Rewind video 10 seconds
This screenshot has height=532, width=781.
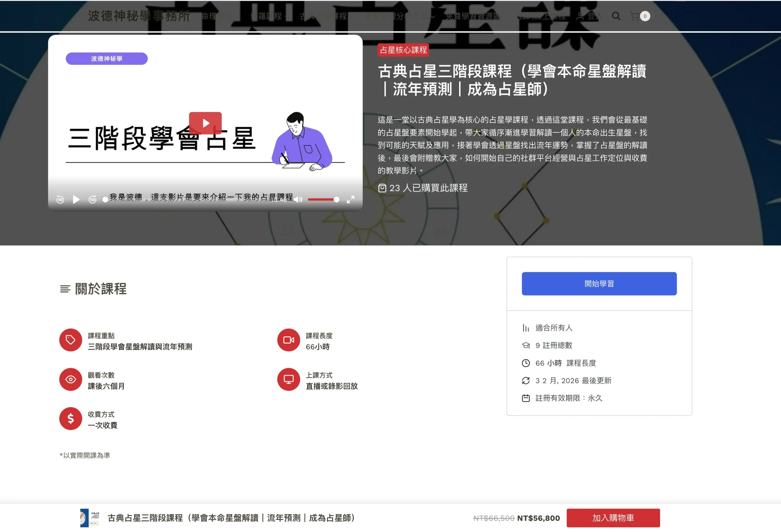pos(60,199)
